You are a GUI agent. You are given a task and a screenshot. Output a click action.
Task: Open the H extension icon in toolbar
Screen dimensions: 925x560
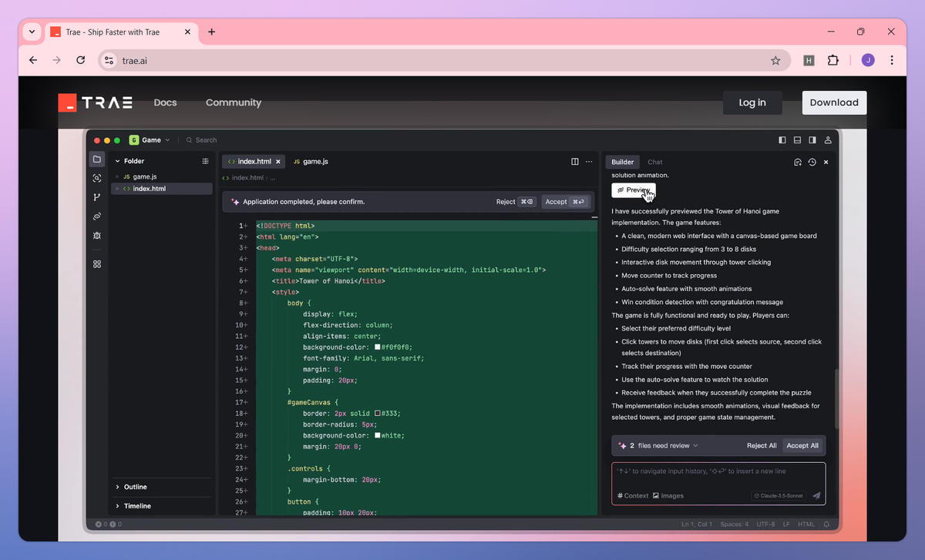click(809, 60)
